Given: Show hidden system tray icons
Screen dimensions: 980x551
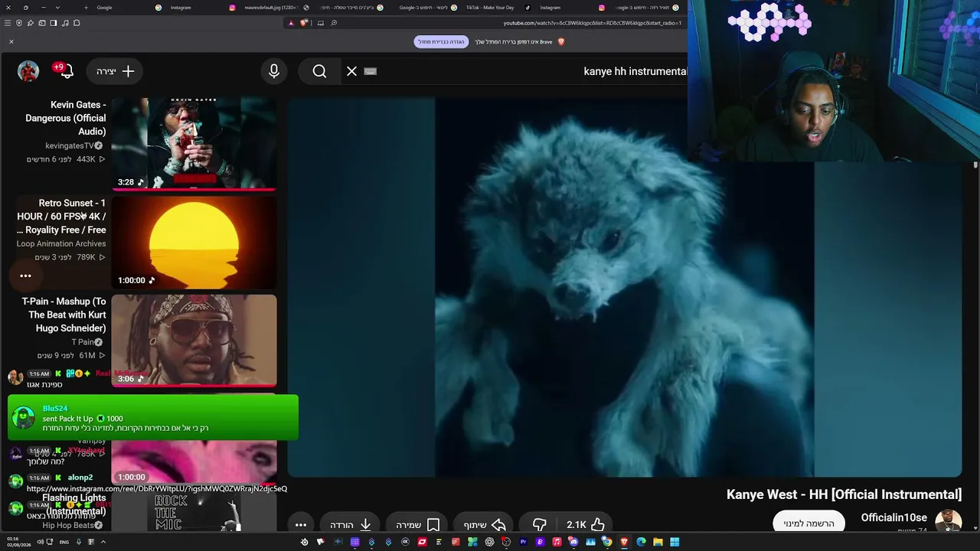Looking at the screenshot, I should (x=103, y=542).
